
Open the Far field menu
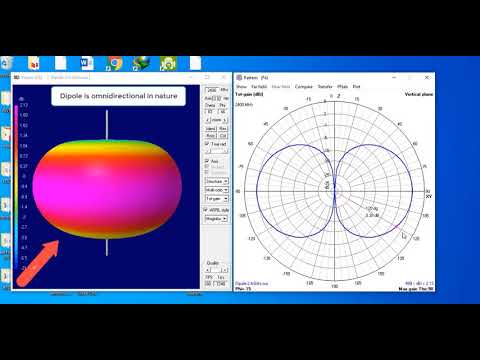[x=259, y=87]
